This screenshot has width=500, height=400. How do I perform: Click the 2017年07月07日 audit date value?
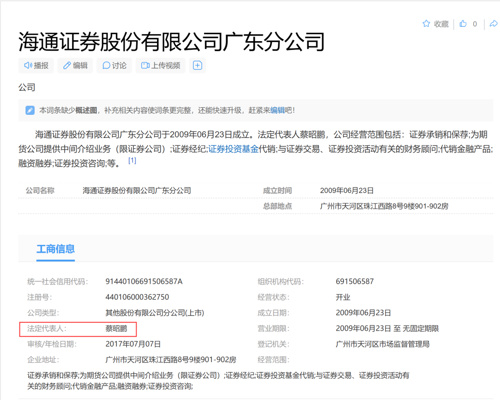click(133, 344)
